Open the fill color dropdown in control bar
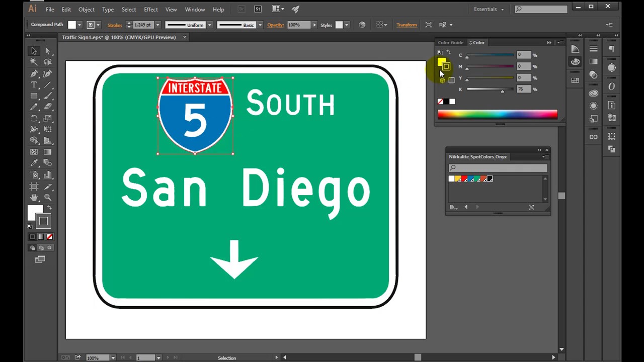The width and height of the screenshot is (644, 362). pyautogui.click(x=79, y=25)
